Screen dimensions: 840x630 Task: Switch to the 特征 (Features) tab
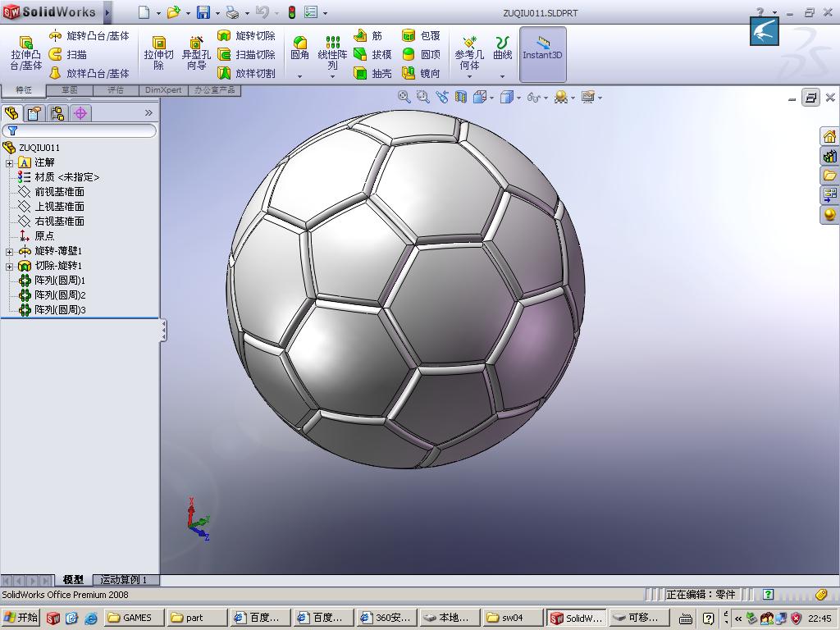click(x=24, y=89)
